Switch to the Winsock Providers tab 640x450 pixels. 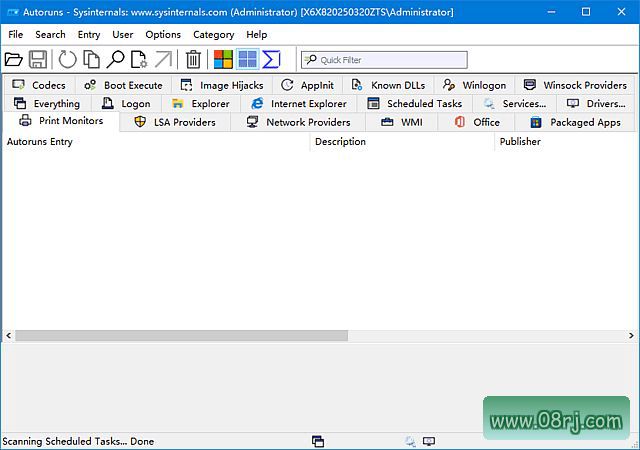point(575,85)
